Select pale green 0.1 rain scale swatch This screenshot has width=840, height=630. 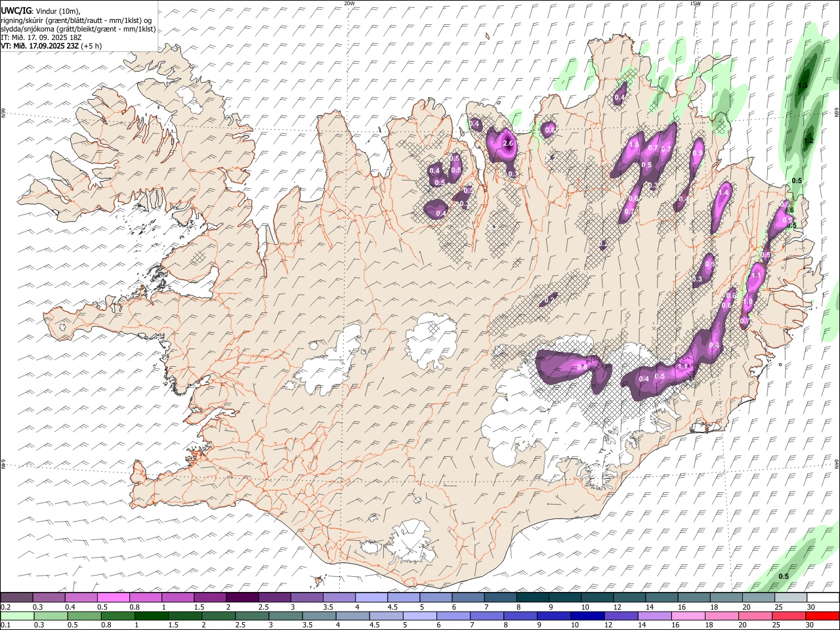[x=18, y=616]
